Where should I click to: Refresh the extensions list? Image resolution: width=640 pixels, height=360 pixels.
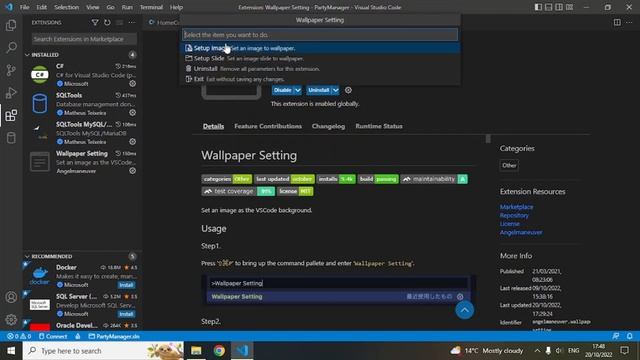pos(107,22)
